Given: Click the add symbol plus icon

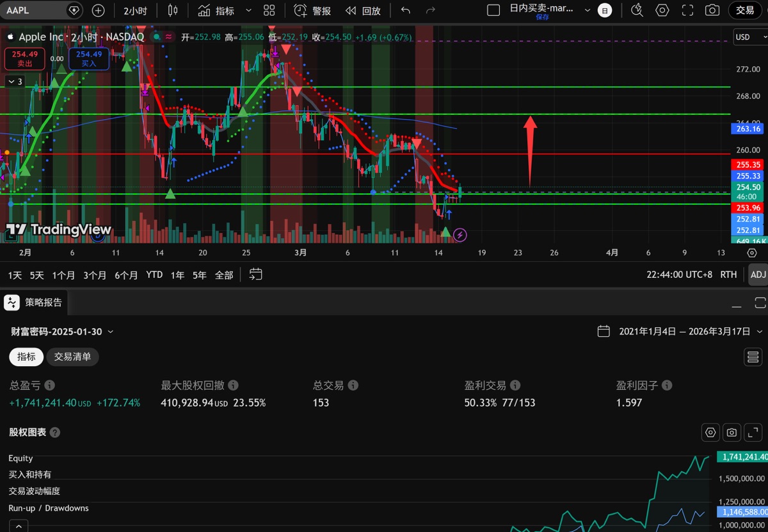Looking at the screenshot, I should (98, 10).
